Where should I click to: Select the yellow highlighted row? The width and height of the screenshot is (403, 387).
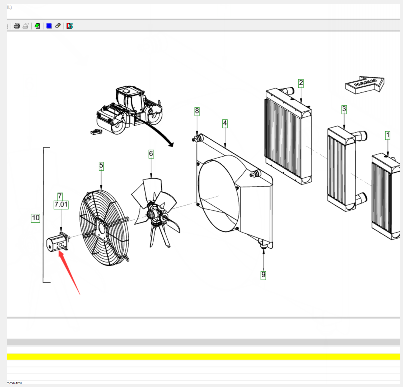pos(203,357)
